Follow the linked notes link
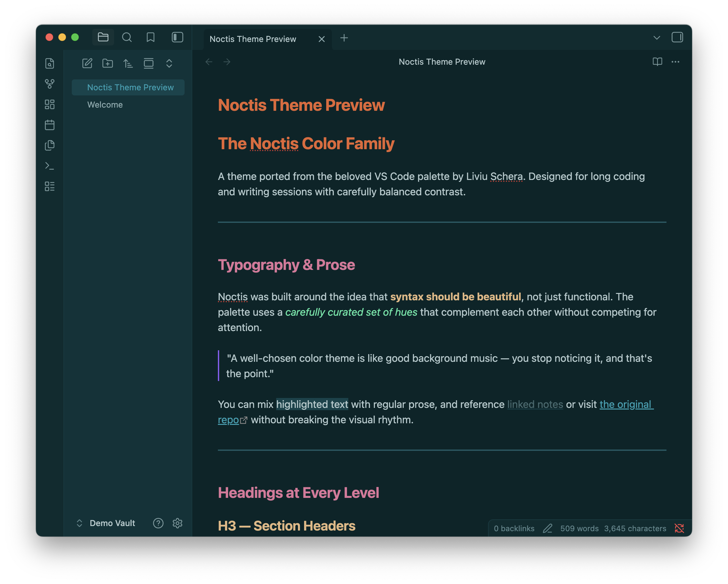The height and width of the screenshot is (584, 728). click(x=535, y=404)
